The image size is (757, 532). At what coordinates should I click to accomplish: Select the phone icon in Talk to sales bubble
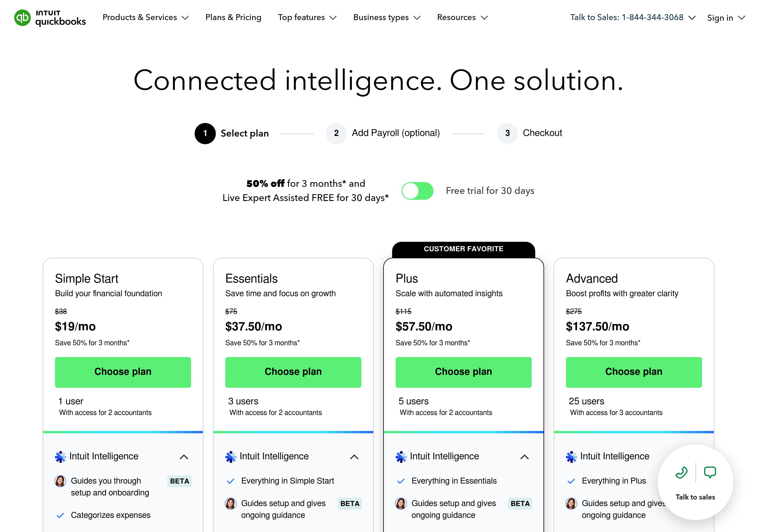681,473
